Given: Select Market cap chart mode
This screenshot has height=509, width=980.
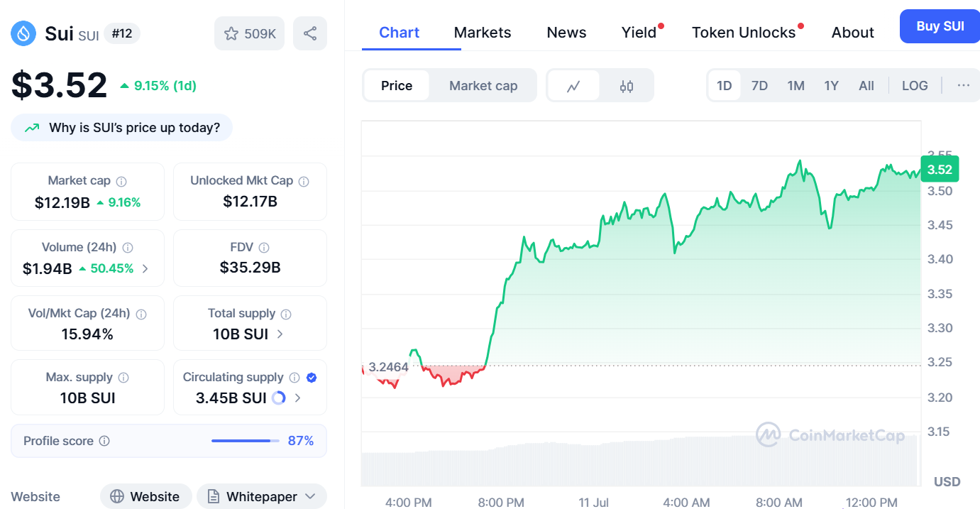Looking at the screenshot, I should [x=483, y=86].
